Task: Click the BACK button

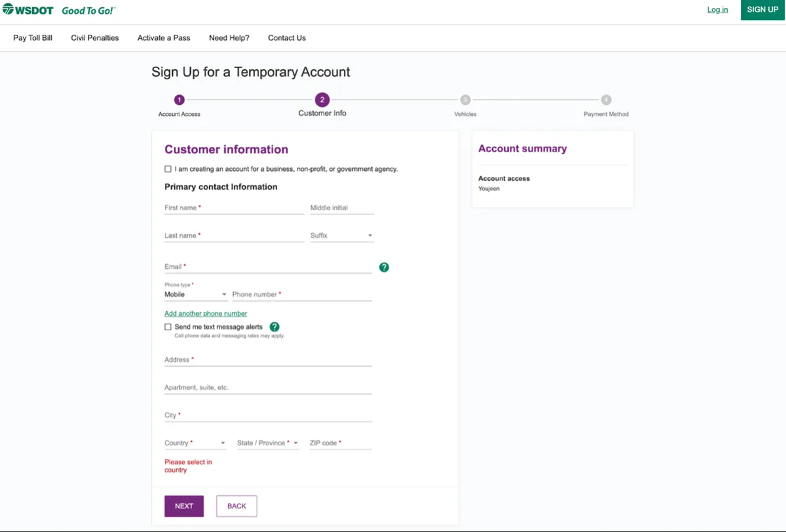Action: (236, 506)
